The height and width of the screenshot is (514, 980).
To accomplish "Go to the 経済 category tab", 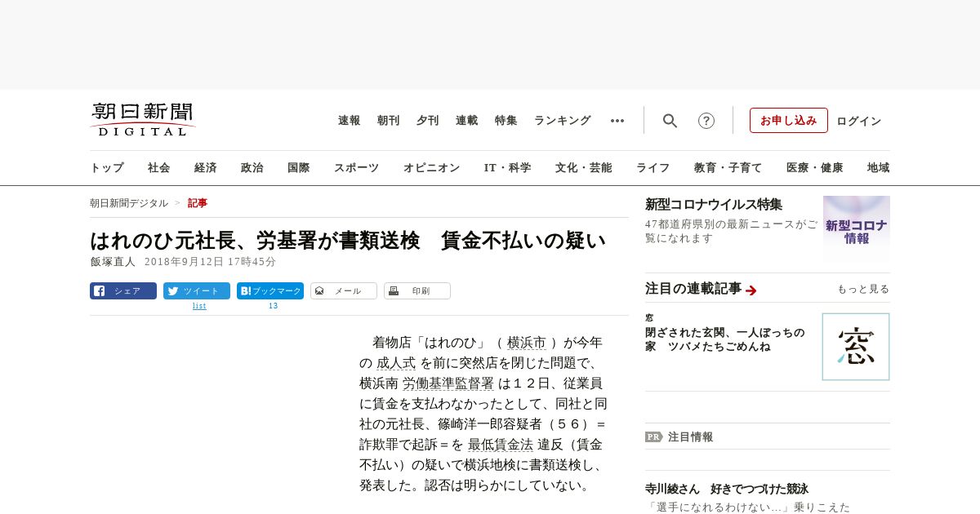I will point(206,168).
